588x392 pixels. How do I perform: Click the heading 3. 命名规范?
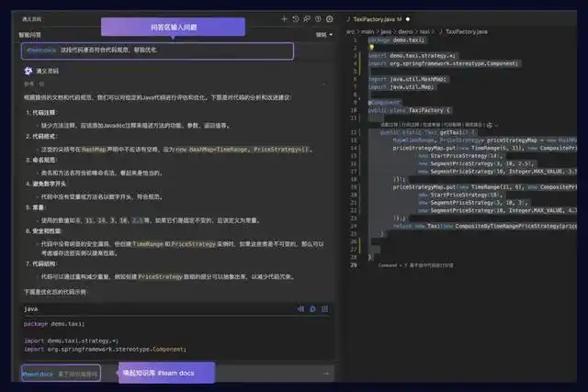click(x=42, y=160)
